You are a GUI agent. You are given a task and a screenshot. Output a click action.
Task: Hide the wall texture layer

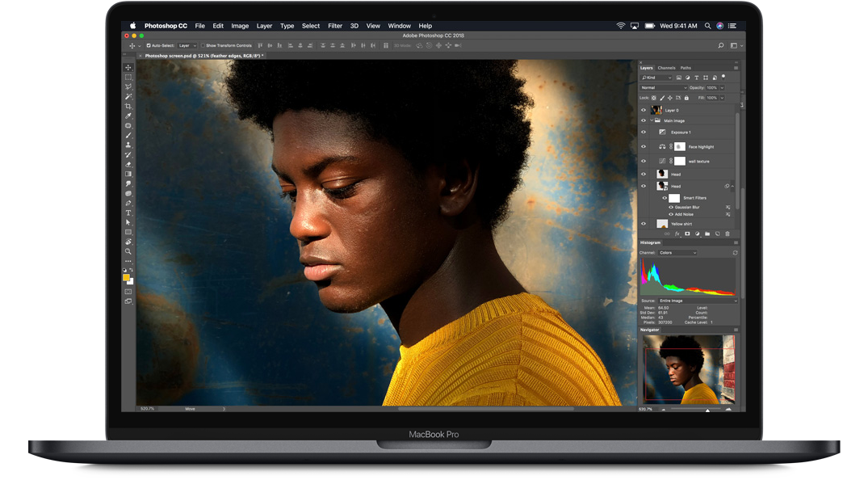644,161
